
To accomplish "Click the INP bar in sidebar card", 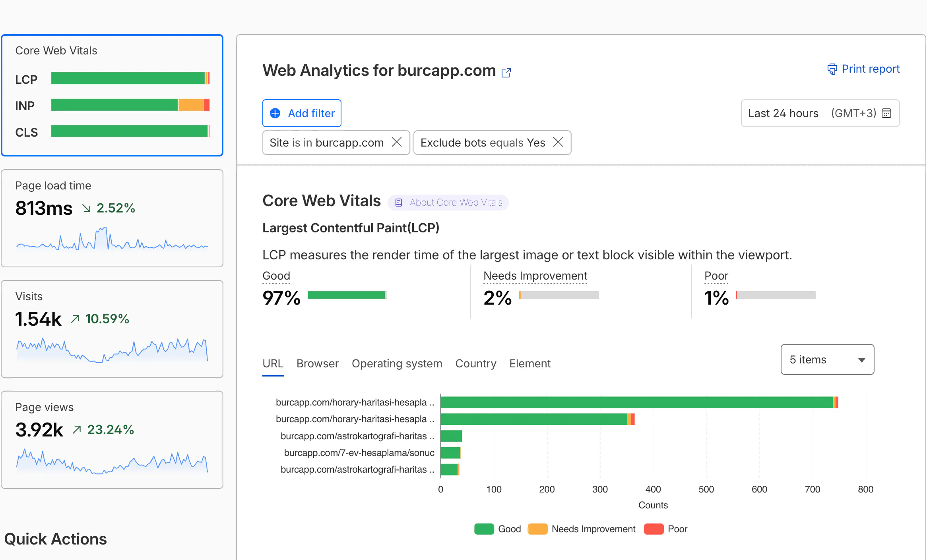I will (130, 105).
